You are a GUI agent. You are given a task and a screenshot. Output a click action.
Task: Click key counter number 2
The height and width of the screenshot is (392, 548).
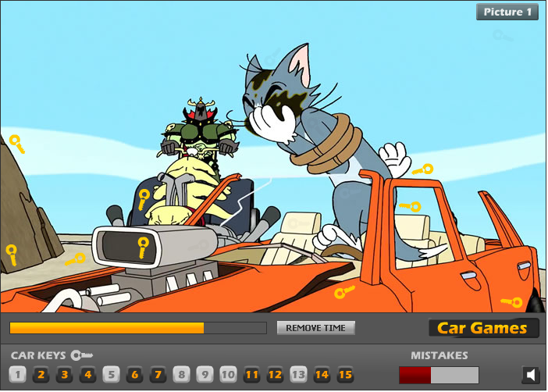tap(41, 375)
